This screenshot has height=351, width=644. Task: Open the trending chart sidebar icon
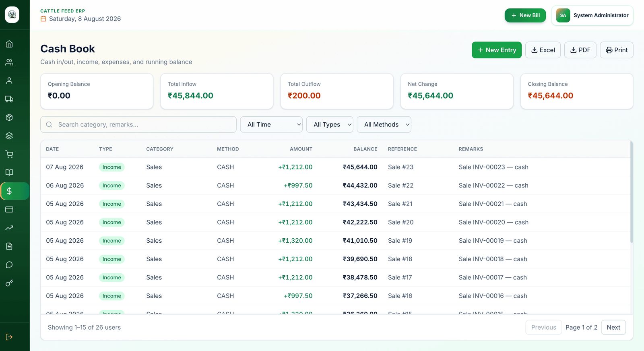pyautogui.click(x=9, y=228)
